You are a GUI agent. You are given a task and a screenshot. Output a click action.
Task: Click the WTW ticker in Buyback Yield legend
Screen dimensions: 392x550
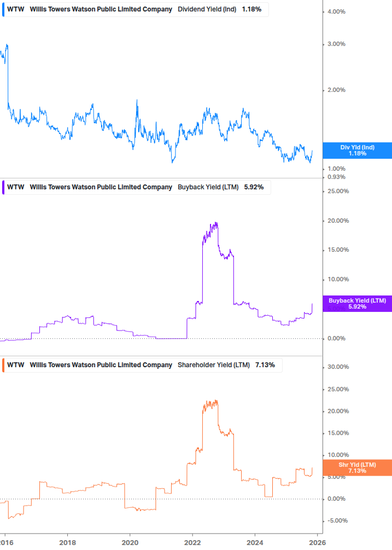(x=16, y=187)
